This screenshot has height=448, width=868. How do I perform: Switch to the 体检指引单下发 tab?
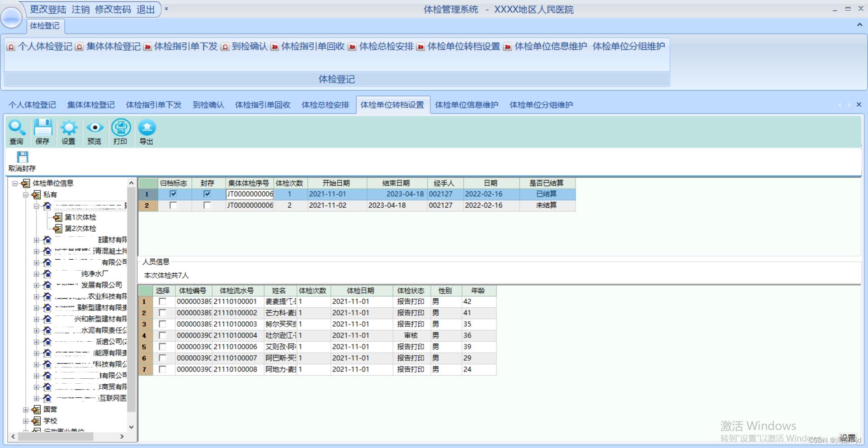pos(154,105)
